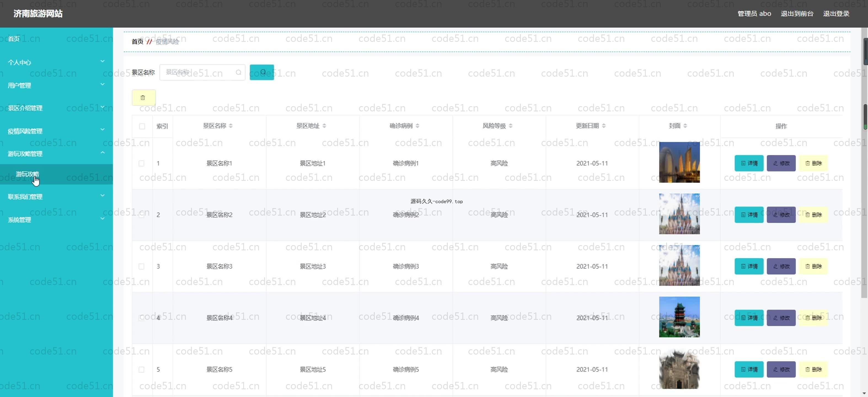Click 修改 for 景区名称3 row
This screenshot has width=868, height=397.
[781, 266]
